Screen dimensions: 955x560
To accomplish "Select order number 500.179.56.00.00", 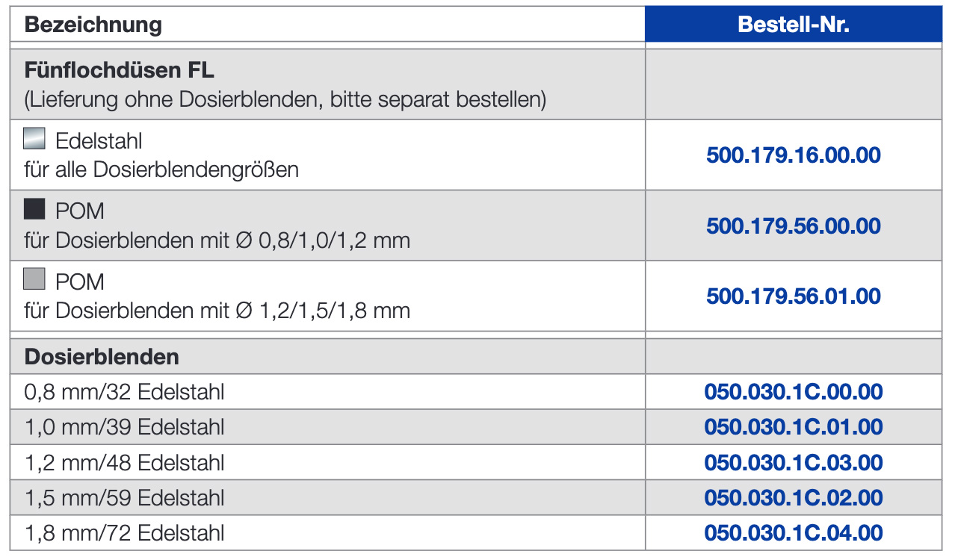I will tap(793, 225).
